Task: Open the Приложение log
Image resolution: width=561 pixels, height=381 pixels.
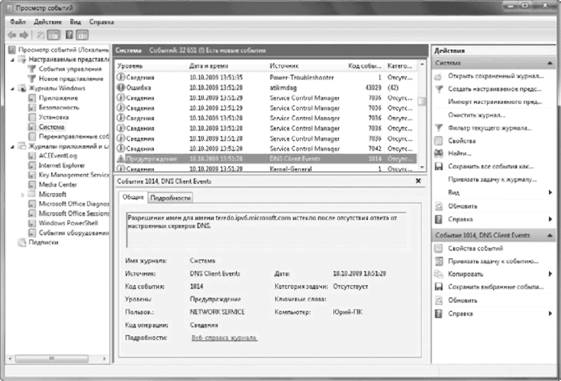Action: (x=58, y=98)
